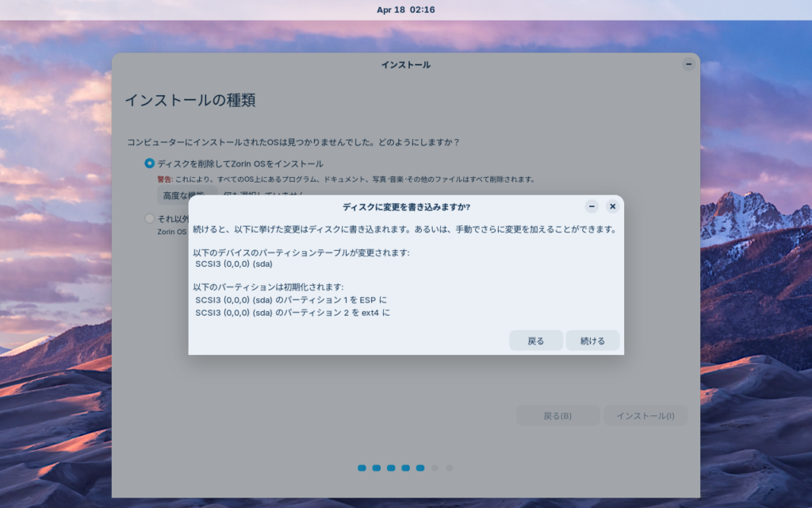
Task: Select the erase disk and install Zorin OS radio
Action: point(150,164)
